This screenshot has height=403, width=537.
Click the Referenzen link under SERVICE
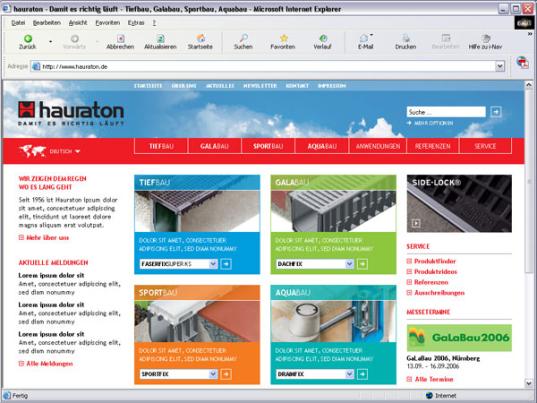click(x=431, y=282)
